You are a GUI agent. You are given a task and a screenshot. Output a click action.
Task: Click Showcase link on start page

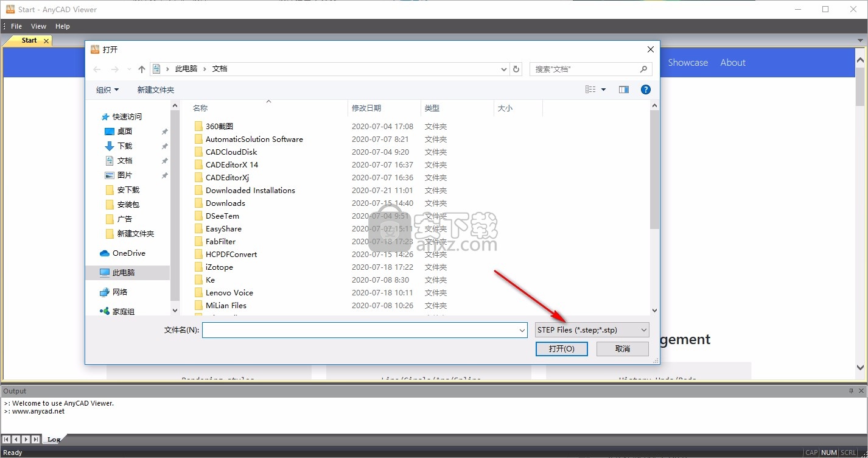[x=688, y=62]
